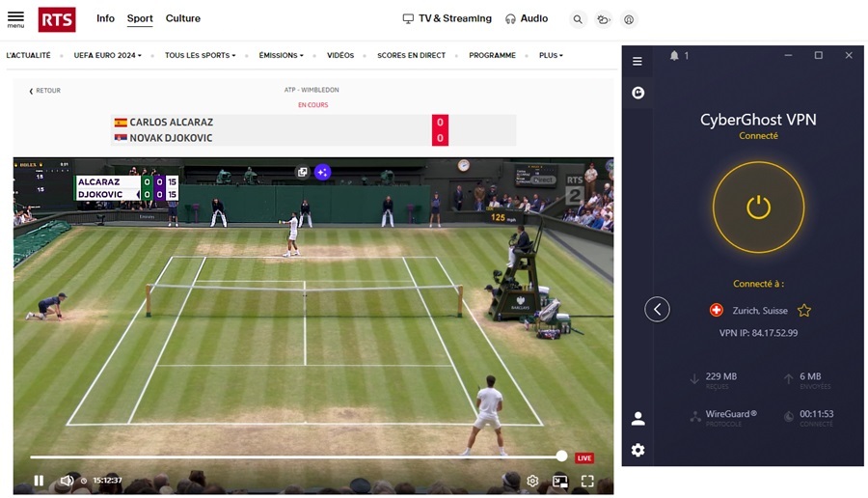Expand UEFA EURO 2024 dropdown
868x498 pixels.
[108, 55]
